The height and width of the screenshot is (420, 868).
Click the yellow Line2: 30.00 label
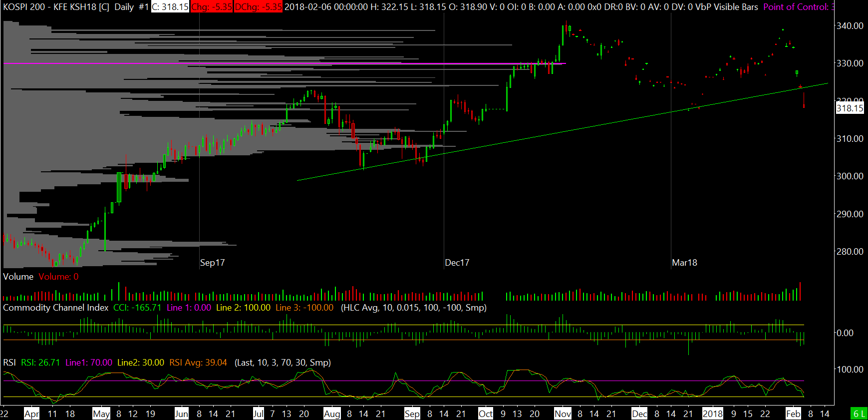pos(141,363)
